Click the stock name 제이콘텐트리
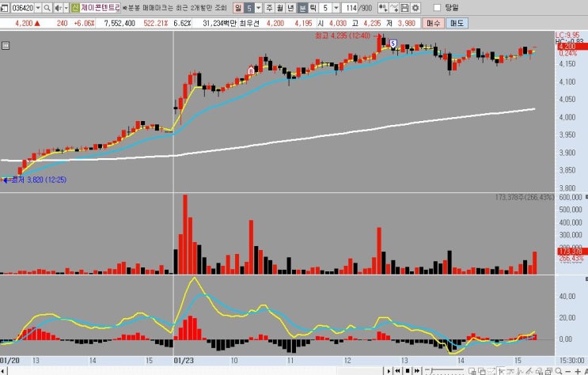This screenshot has width=588, height=375. pyautogui.click(x=101, y=8)
